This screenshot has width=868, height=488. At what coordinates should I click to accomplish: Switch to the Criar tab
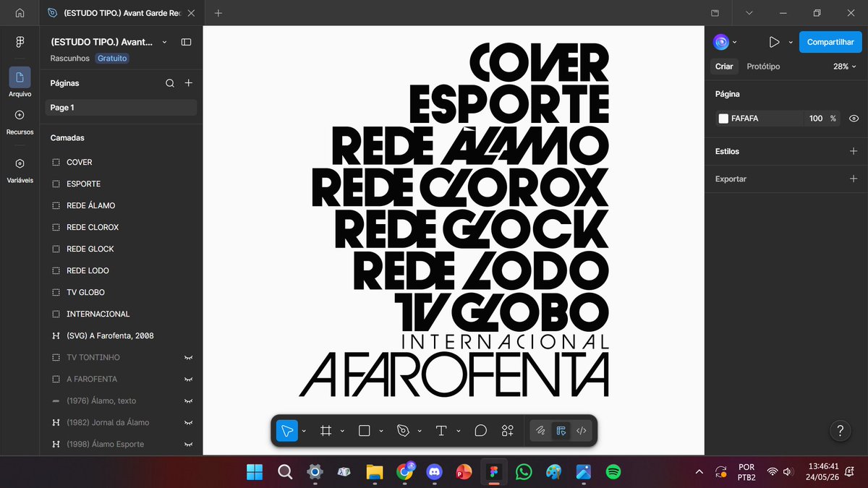tap(724, 66)
